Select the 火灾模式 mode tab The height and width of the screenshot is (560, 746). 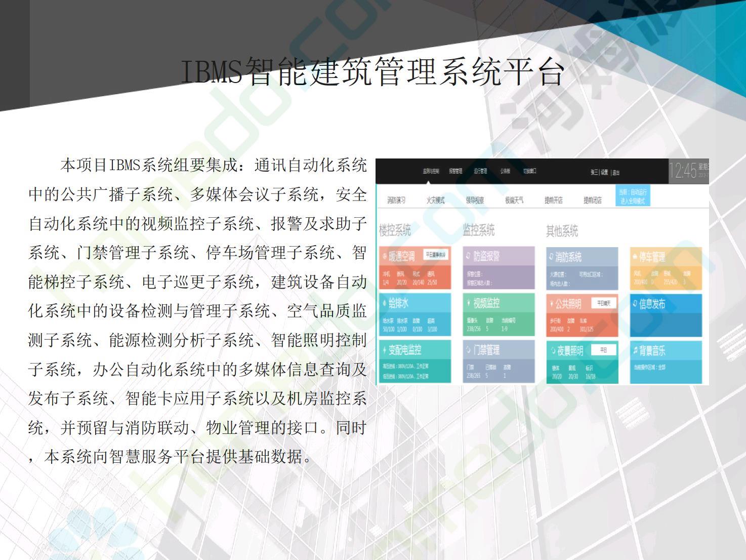(x=435, y=201)
